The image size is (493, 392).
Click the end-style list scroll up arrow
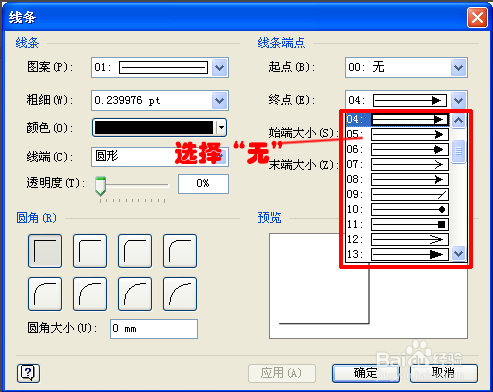[x=459, y=120]
